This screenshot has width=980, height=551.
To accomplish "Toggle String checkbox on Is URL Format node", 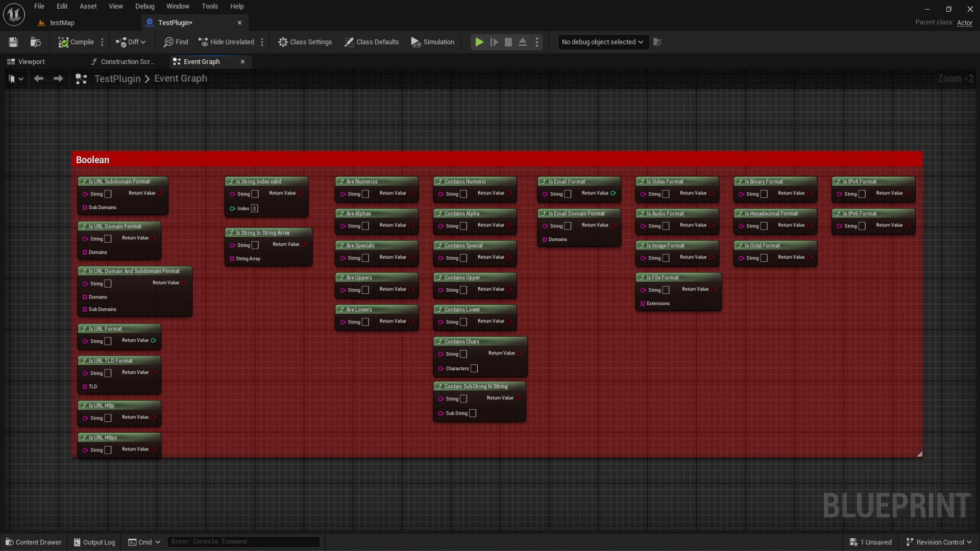I will tap(108, 341).
